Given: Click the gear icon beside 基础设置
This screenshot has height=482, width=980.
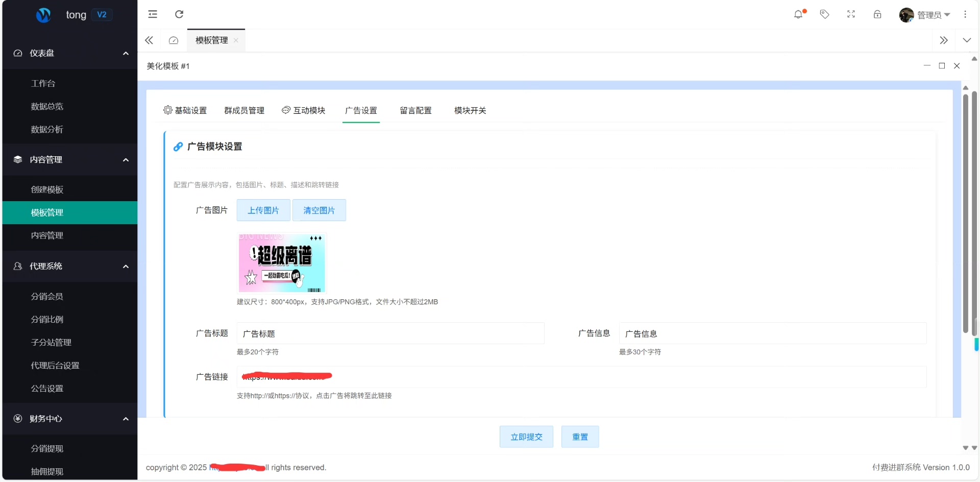Looking at the screenshot, I should click(168, 110).
